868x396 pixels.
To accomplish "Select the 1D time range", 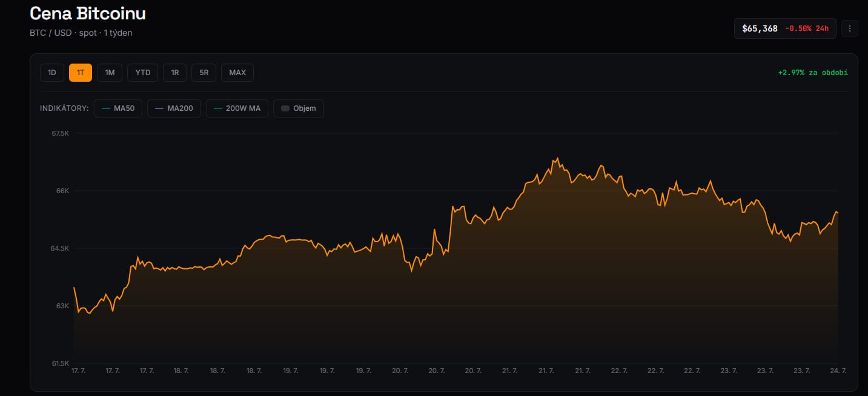I will click(52, 73).
